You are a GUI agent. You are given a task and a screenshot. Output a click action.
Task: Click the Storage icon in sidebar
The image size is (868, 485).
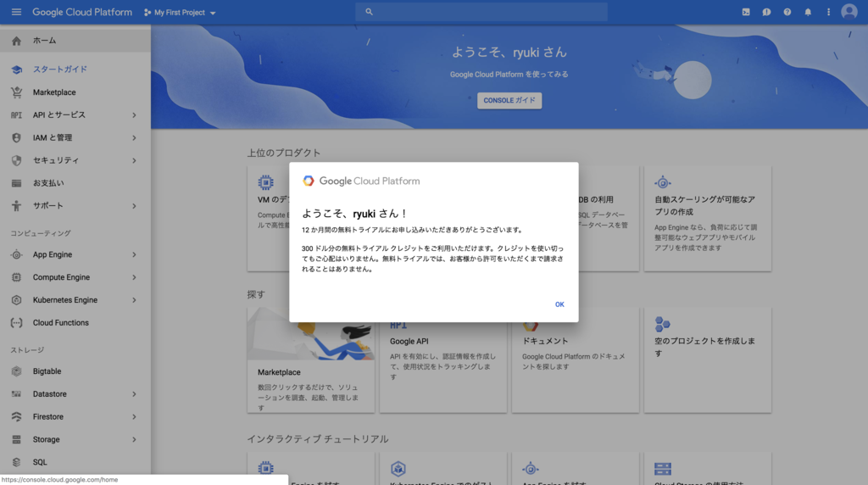pos(17,439)
